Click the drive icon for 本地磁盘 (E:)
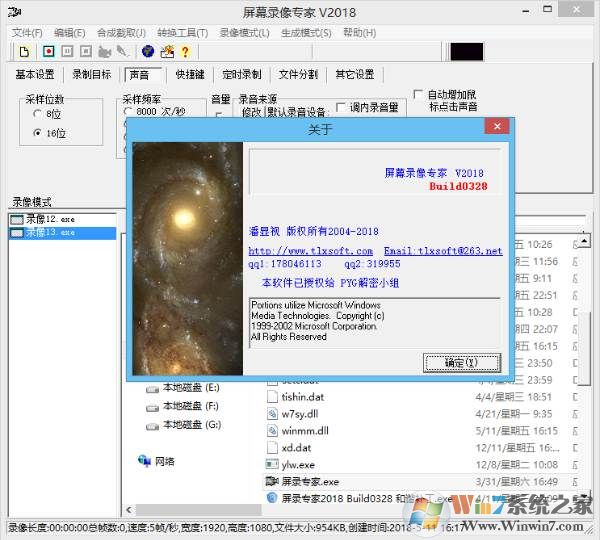Screen dimensions: 600x540 coord(152,390)
